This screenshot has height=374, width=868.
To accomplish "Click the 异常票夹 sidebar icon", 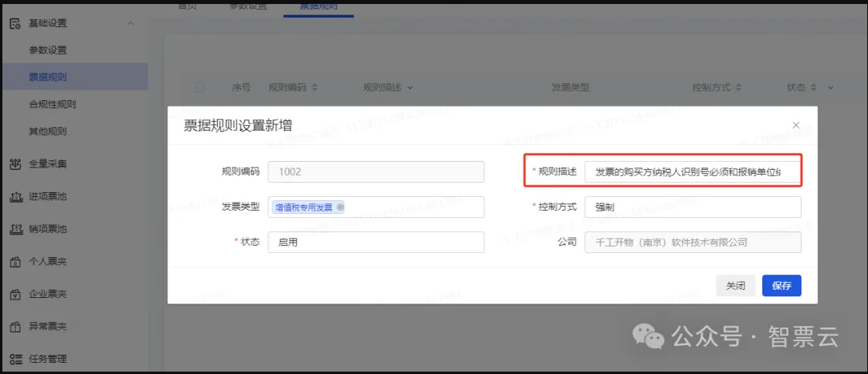I will tap(14, 327).
